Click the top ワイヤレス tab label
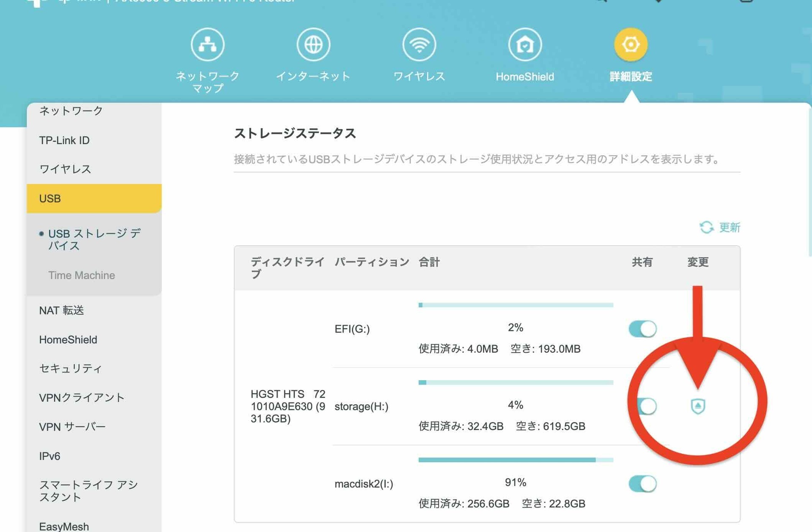Image resolution: width=812 pixels, height=532 pixels. point(419,77)
